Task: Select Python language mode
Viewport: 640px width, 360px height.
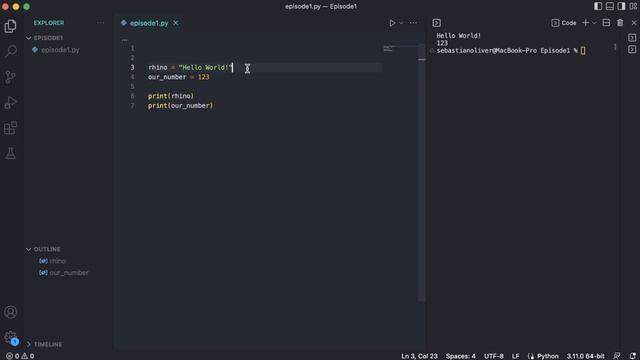Action: [x=547, y=356]
